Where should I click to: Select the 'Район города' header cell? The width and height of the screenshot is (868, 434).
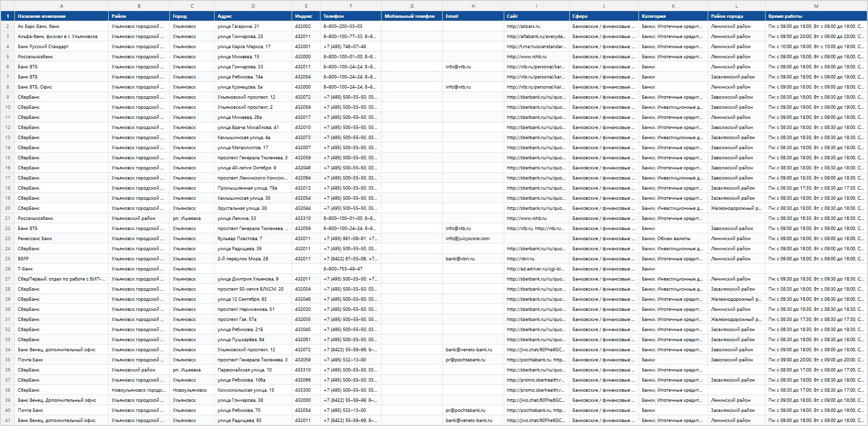coord(737,16)
